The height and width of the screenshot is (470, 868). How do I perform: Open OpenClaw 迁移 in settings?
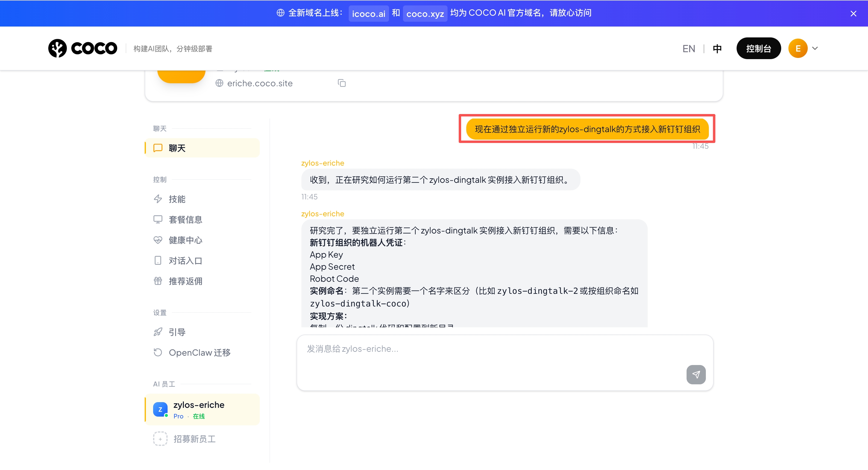click(x=202, y=353)
